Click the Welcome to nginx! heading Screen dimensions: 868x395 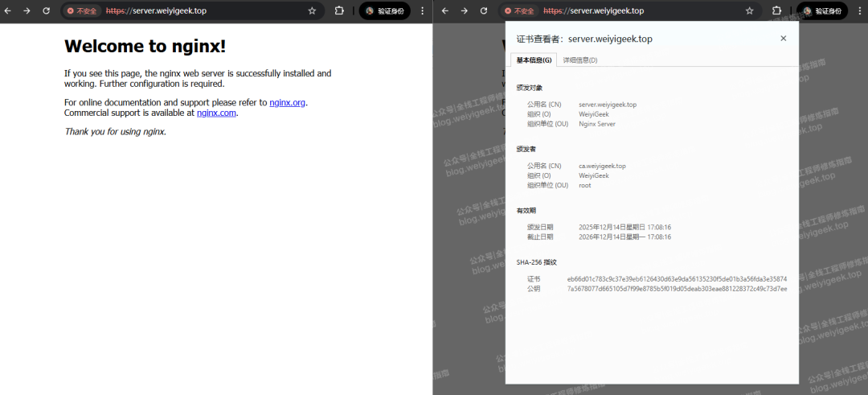145,47
